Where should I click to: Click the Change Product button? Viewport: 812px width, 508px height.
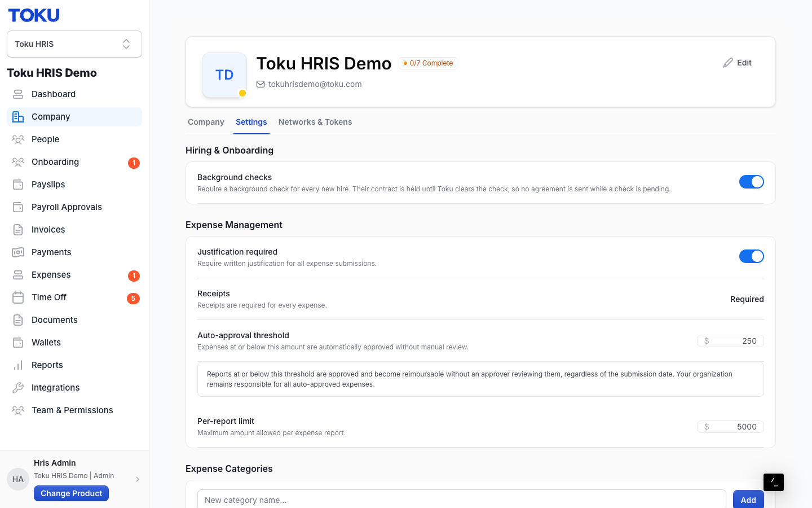pyautogui.click(x=71, y=493)
